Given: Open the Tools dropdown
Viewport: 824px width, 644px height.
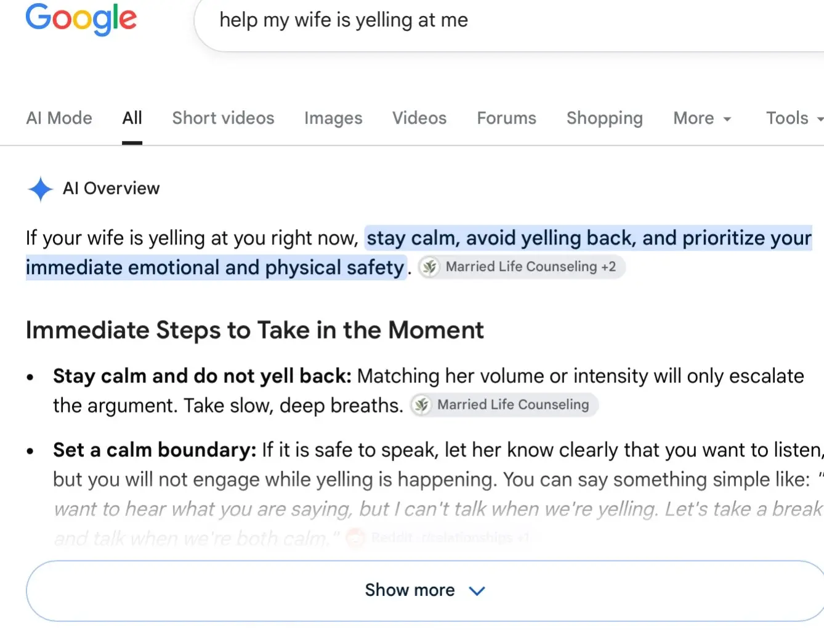Looking at the screenshot, I should (794, 118).
